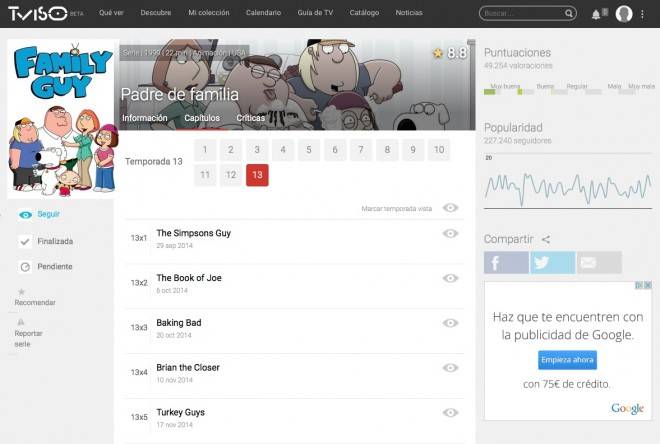The height and width of the screenshot is (444, 660).
Task: Mark Baking Bad as watched
Action: [450, 323]
